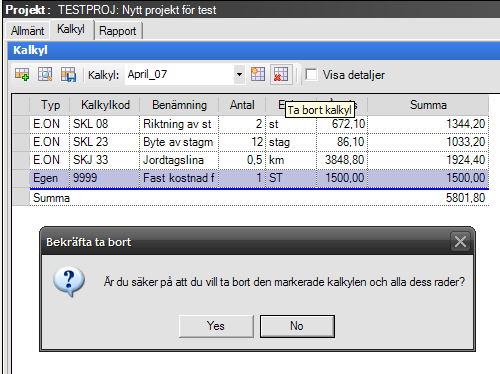Click the quantity cell 12
This screenshot has width=500, height=374.
[242, 142]
